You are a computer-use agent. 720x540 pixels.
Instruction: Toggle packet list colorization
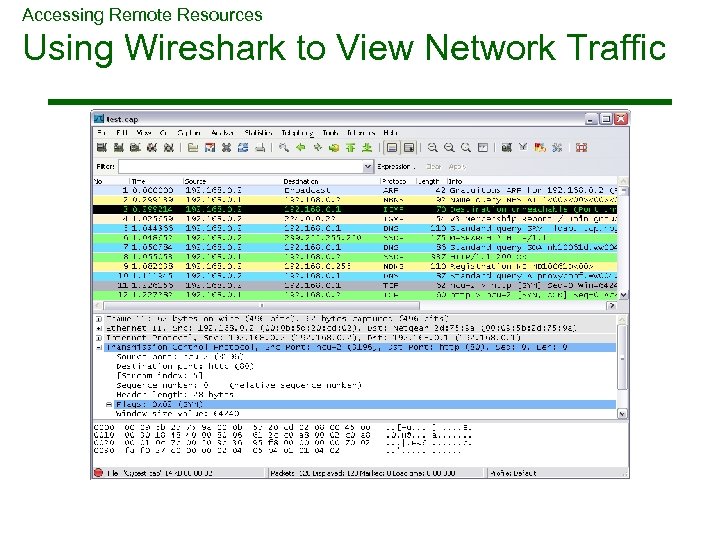coord(392,147)
